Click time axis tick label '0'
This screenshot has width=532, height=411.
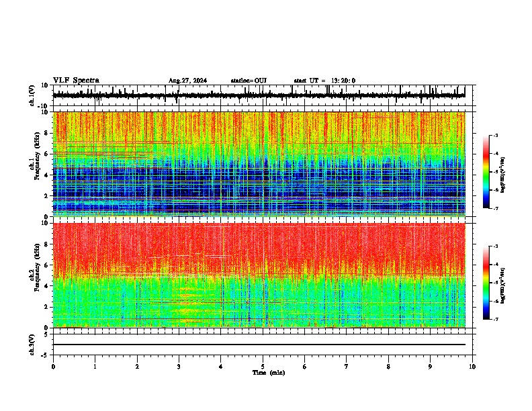[x=53, y=367]
